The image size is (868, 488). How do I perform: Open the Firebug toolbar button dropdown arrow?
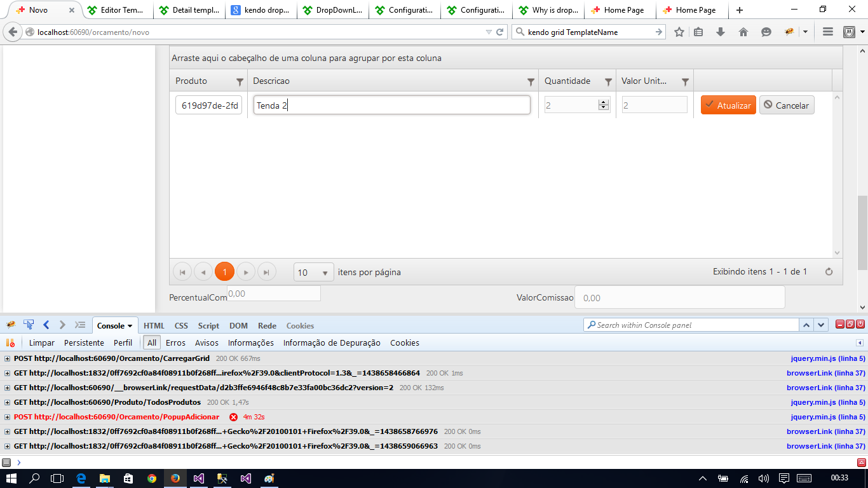point(805,32)
